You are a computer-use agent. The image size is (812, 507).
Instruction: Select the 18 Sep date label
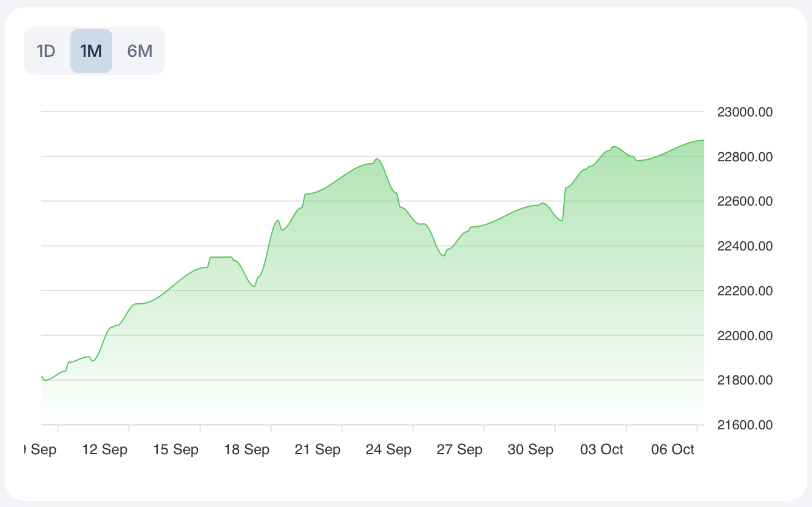click(x=247, y=449)
